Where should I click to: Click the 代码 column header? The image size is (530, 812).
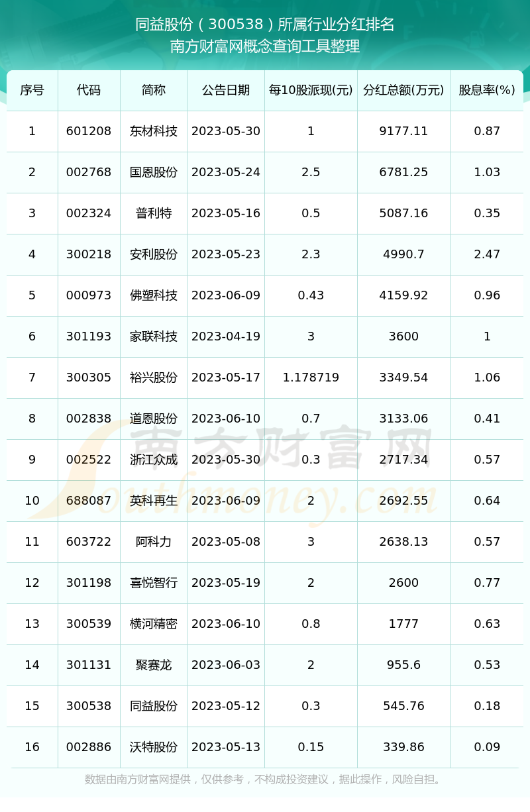coord(88,91)
